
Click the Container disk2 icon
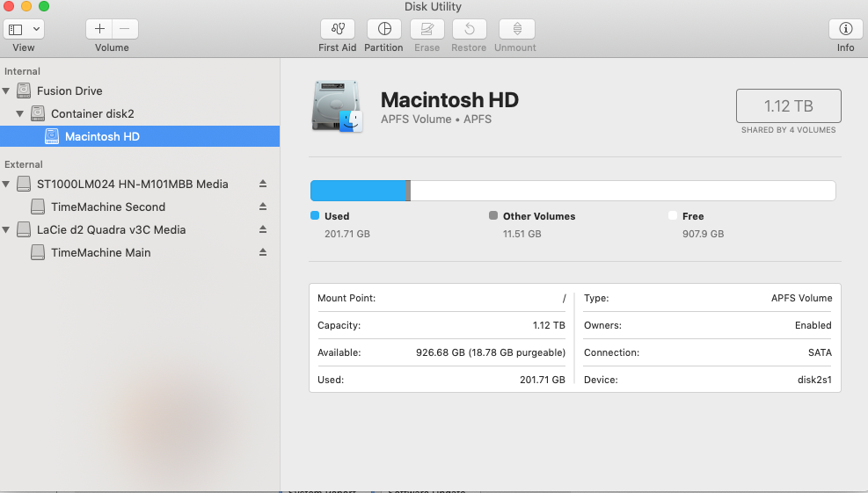coord(38,113)
